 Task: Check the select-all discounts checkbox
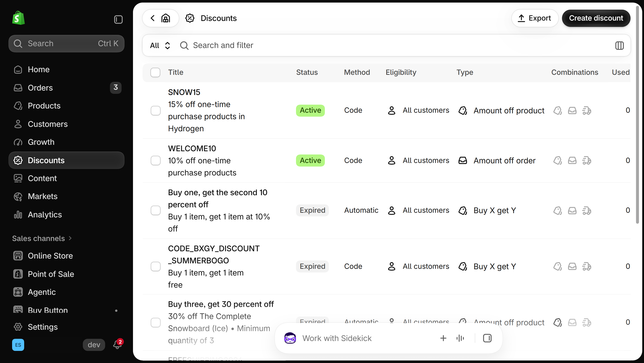click(155, 72)
